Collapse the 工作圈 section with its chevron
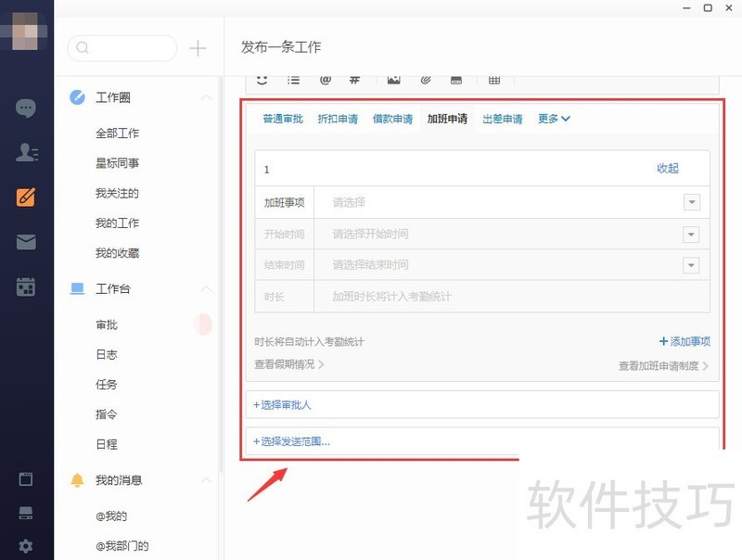Image resolution: width=742 pixels, height=560 pixels. click(206, 96)
